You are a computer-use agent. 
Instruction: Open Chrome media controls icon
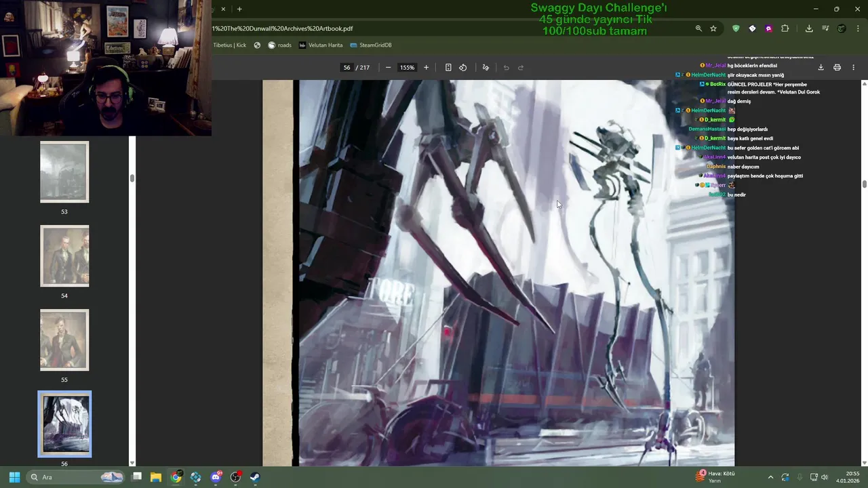click(x=825, y=28)
